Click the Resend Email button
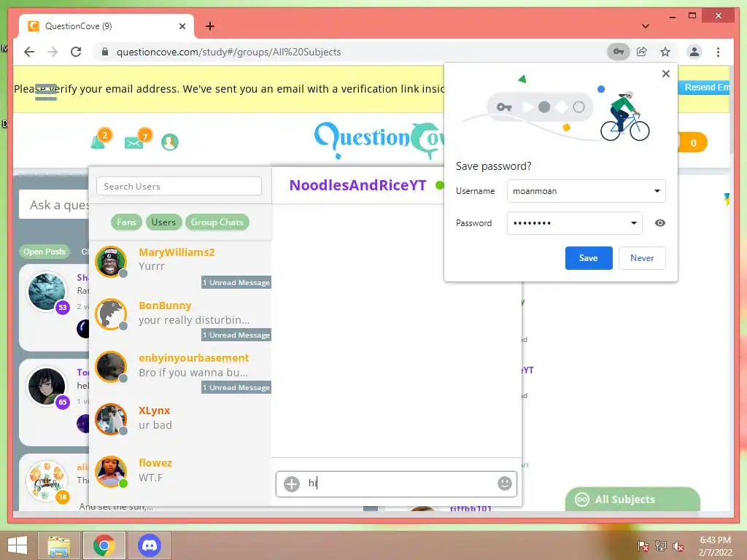 coord(704,87)
